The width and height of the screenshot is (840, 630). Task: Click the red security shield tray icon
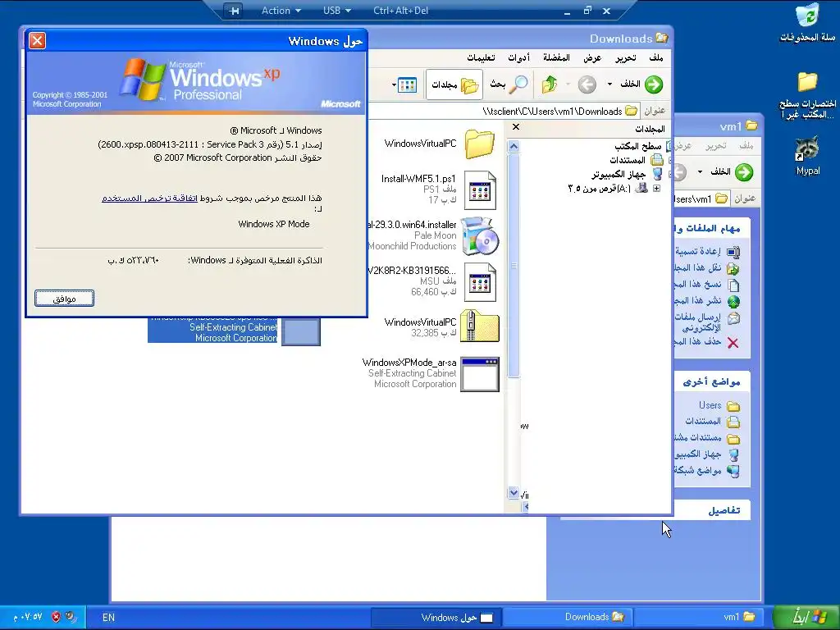pos(56,617)
